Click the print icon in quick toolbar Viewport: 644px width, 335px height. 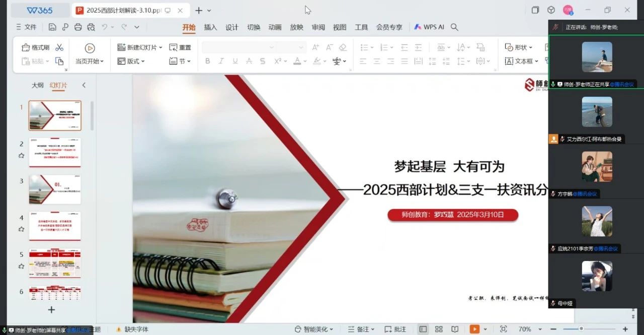coord(78,27)
